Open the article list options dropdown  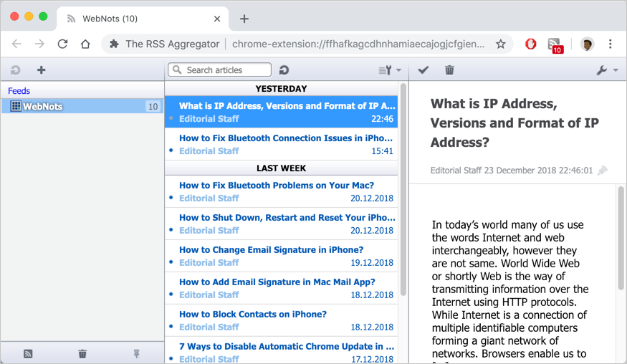click(389, 70)
